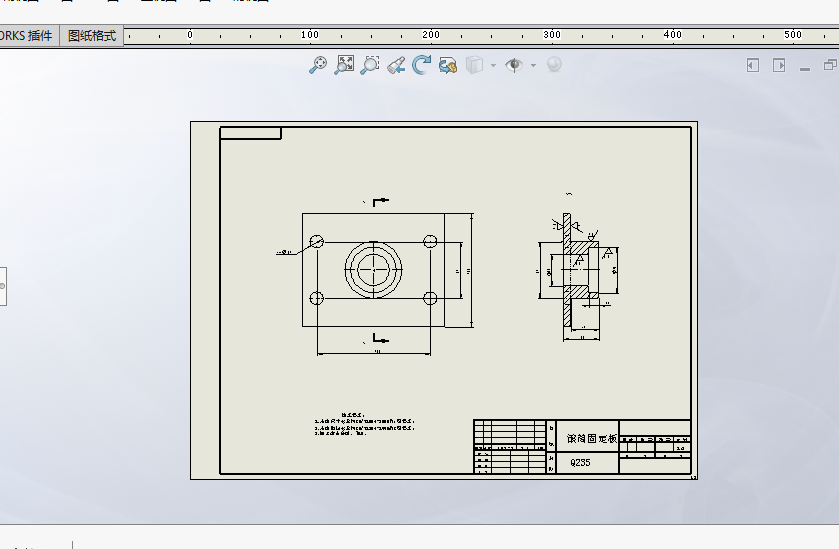
Task: Open the Hide/Show Items dropdown arrow
Action: (x=533, y=65)
